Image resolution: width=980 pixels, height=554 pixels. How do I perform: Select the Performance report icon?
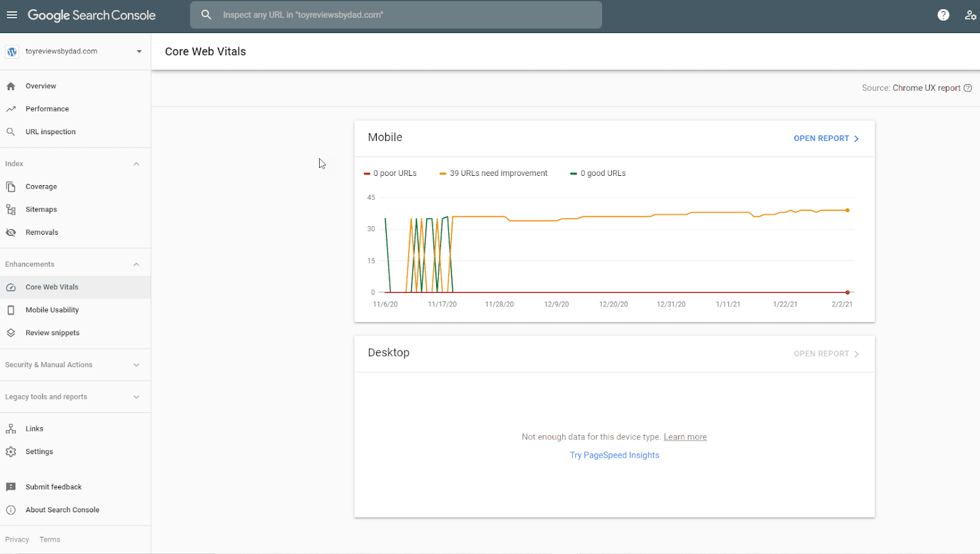11,108
